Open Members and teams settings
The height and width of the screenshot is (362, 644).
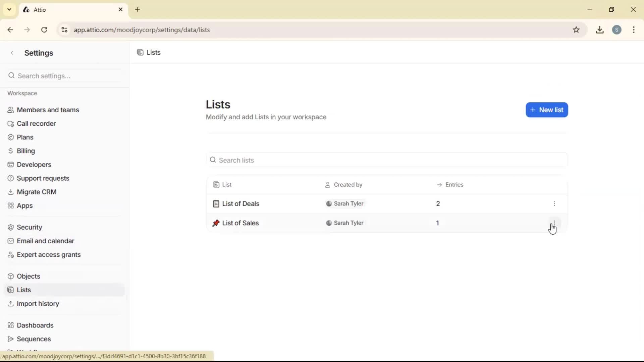pyautogui.click(x=47, y=110)
